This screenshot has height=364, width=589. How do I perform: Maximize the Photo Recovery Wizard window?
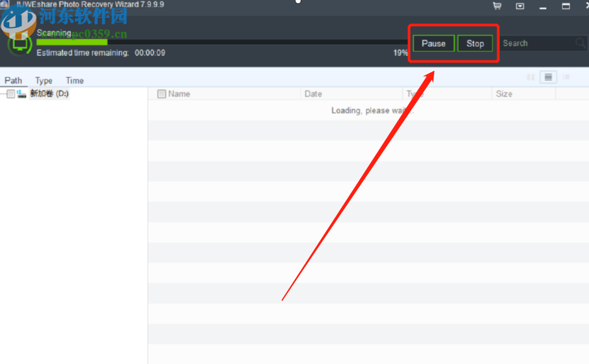pos(566,6)
